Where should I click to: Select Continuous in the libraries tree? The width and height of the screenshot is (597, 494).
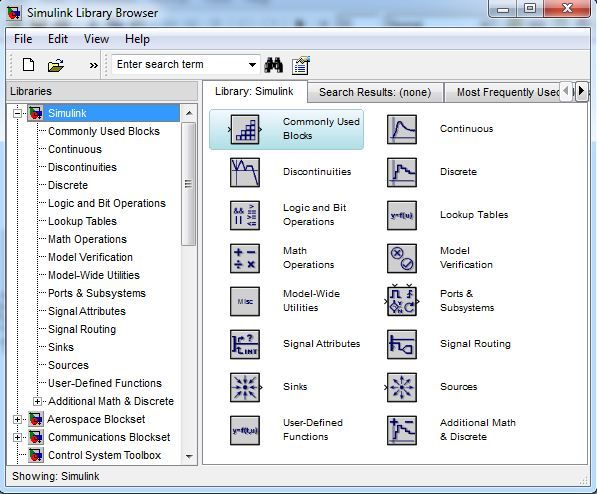(75, 149)
